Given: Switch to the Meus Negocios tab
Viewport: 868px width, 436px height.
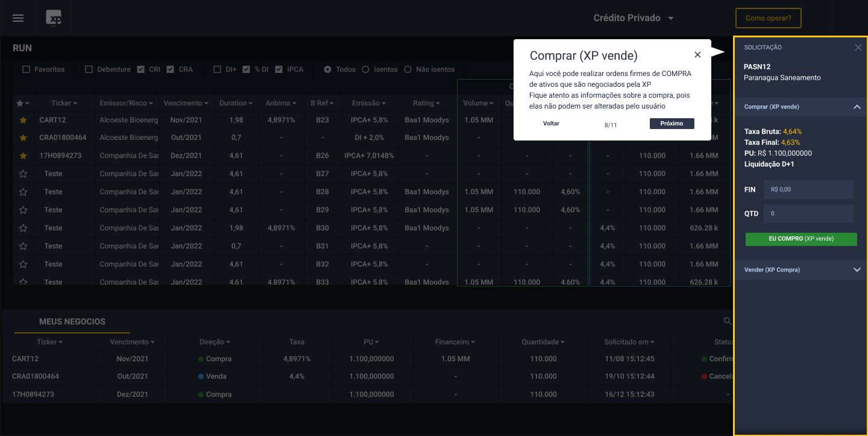Looking at the screenshot, I should 72,321.
